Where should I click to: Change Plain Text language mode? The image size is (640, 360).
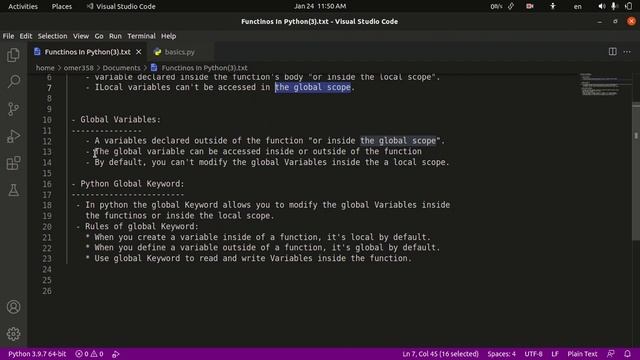(x=582, y=354)
